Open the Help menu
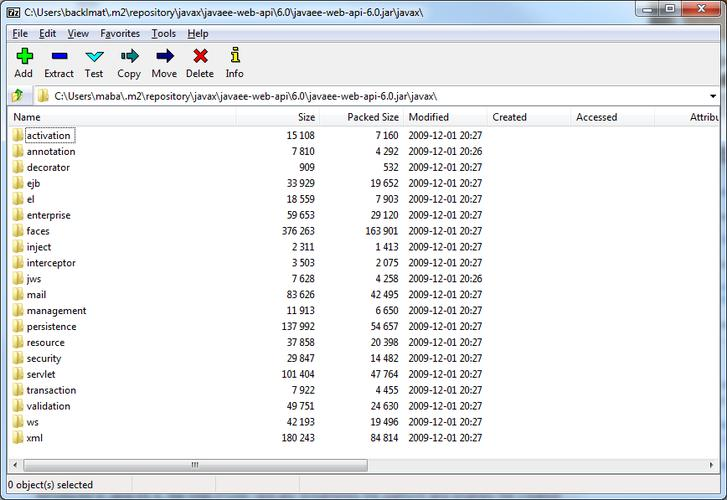The width and height of the screenshot is (727, 500). coord(198,33)
